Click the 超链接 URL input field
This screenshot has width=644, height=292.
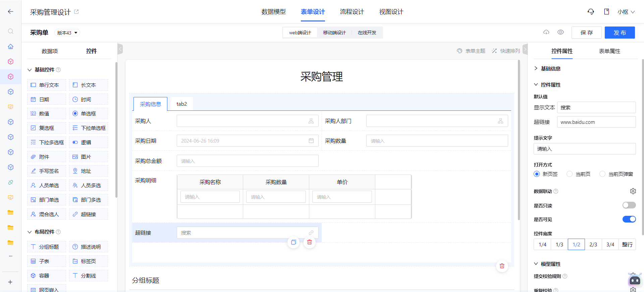point(596,122)
